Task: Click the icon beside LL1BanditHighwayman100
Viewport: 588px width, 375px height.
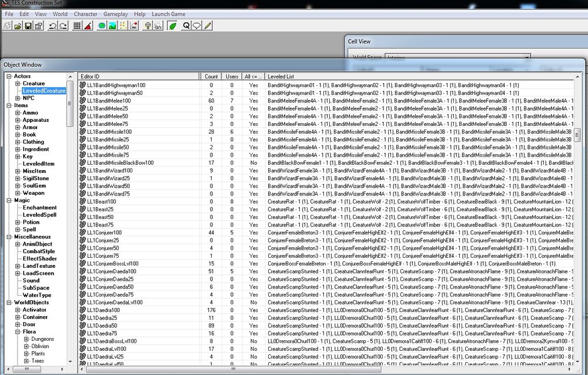Action: pos(83,85)
